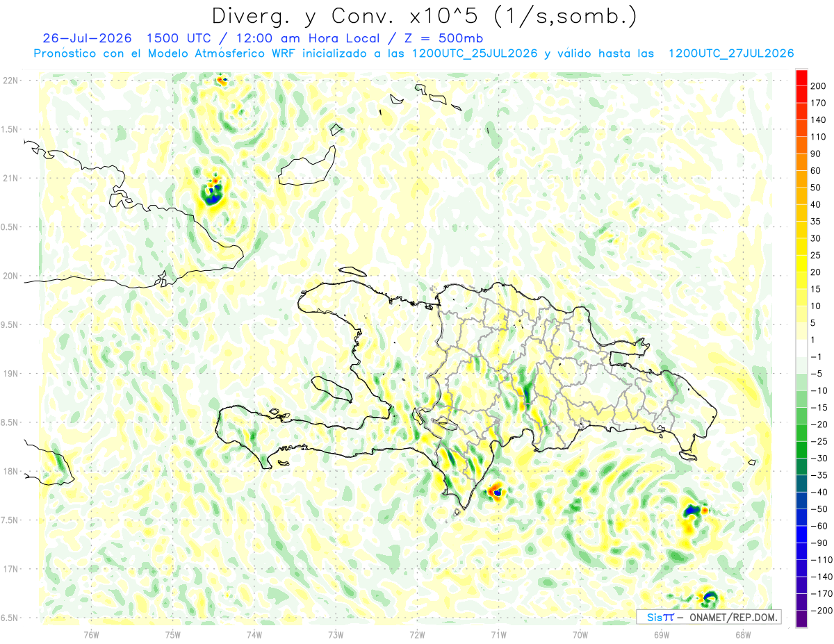Click the 20N latitude label
The width and height of the screenshot is (834, 644).
click(10, 276)
